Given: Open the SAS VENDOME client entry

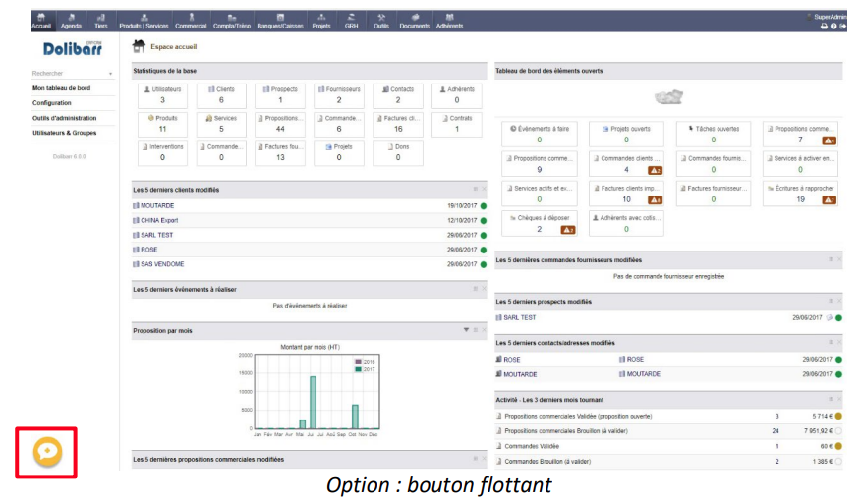Looking at the screenshot, I should pos(162,264).
